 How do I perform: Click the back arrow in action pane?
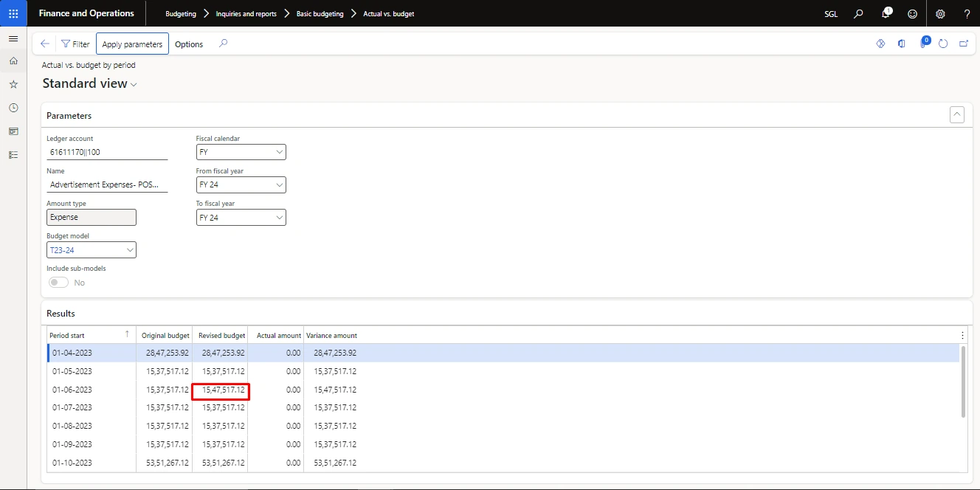pyautogui.click(x=45, y=44)
